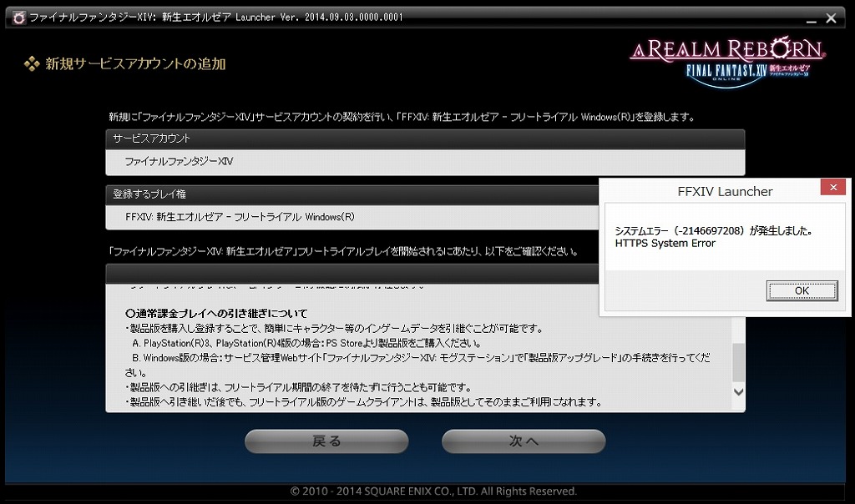Viewport: 855px width, 504px height.
Task: Click the 新規サービスアカウントの追加 heading
Action: tap(135, 63)
